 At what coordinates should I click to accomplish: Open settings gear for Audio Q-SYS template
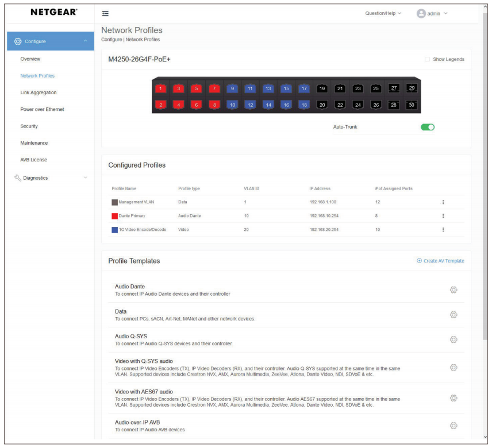point(453,339)
